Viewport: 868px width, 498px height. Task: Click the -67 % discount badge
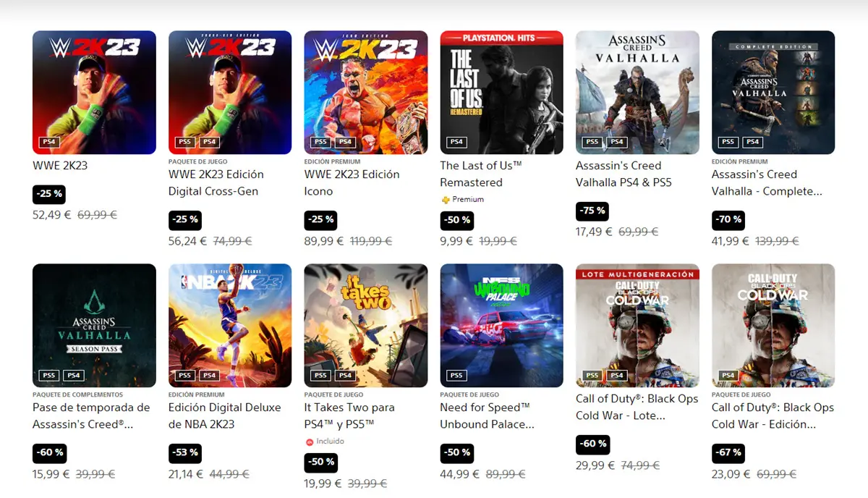728,453
